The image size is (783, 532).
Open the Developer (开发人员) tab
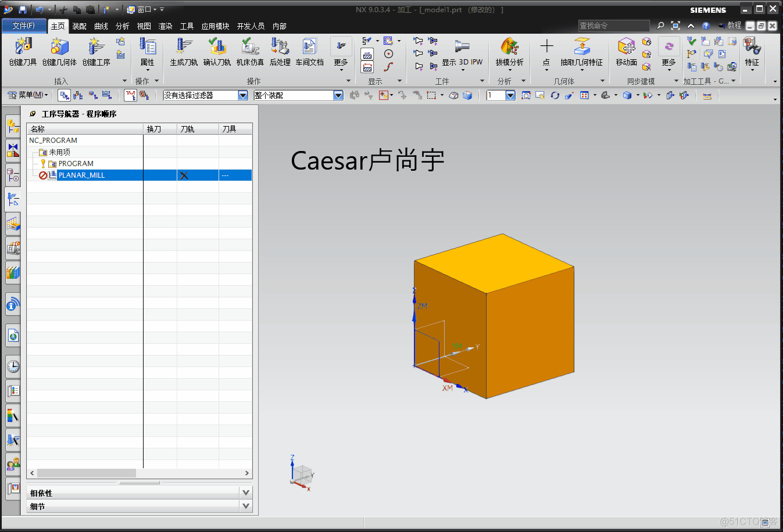251,26
